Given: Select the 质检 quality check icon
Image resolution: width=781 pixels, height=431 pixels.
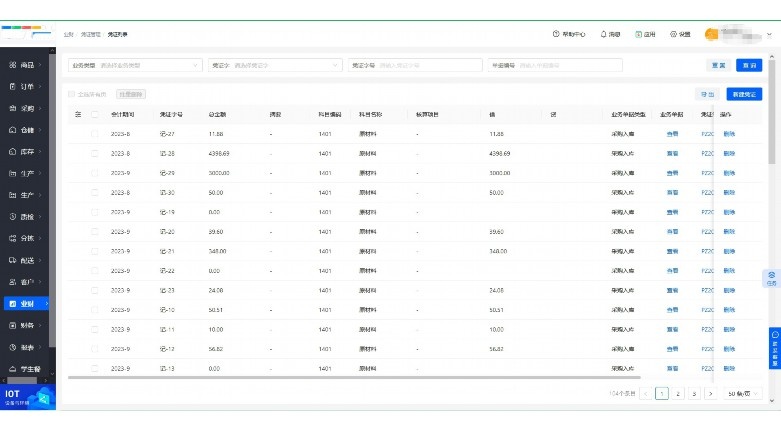Looking at the screenshot, I should [x=13, y=217].
